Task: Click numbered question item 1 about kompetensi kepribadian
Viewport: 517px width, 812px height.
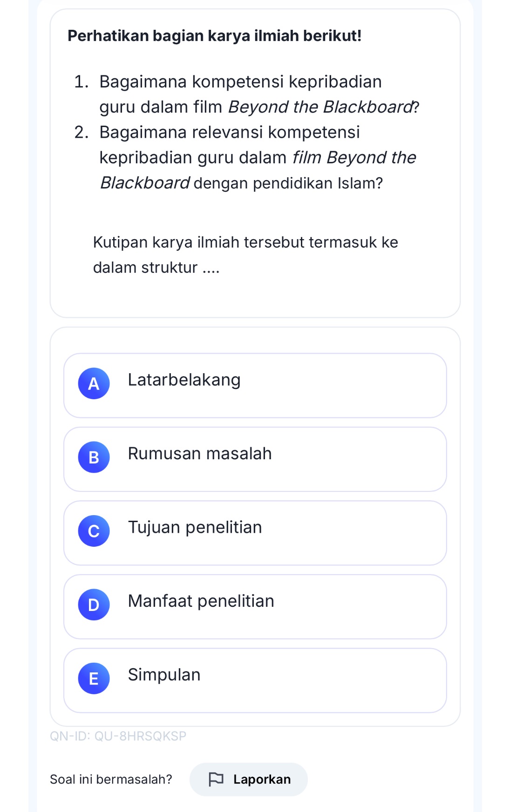Action: [x=247, y=94]
